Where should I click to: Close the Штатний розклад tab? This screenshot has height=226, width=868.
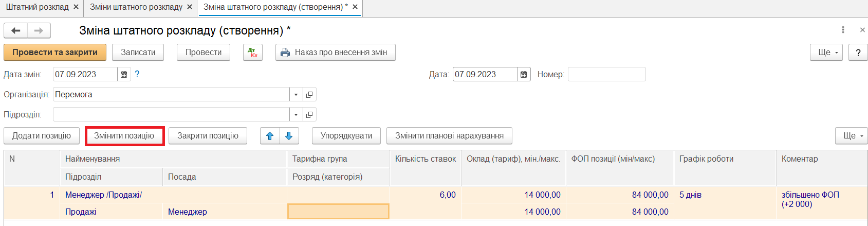tap(76, 7)
